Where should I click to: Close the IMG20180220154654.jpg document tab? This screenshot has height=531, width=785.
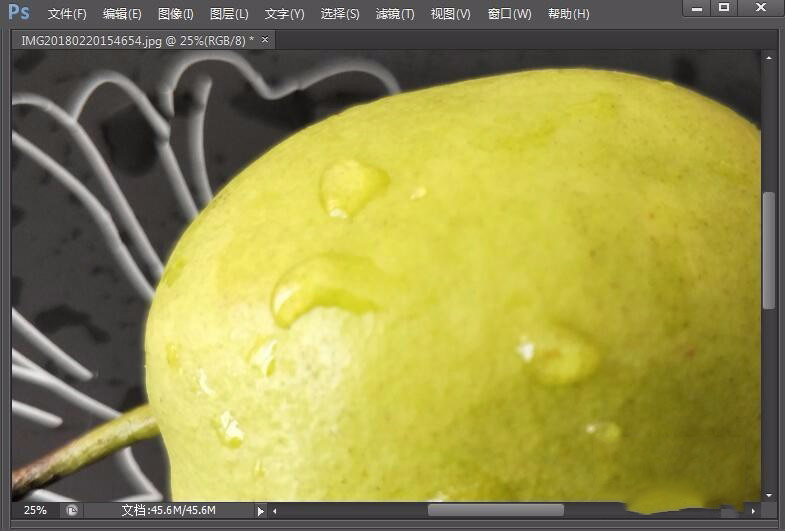tap(265, 40)
